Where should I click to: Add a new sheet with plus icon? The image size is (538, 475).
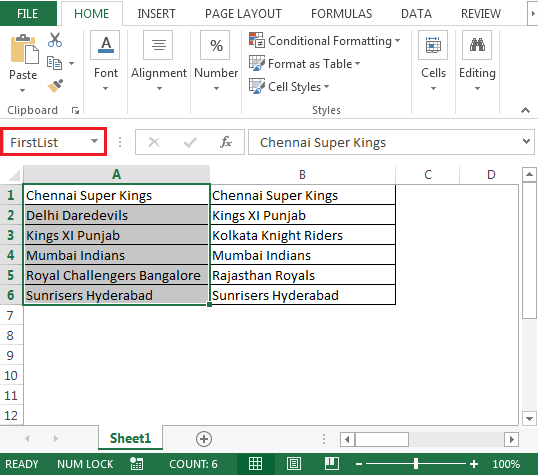pos(204,439)
